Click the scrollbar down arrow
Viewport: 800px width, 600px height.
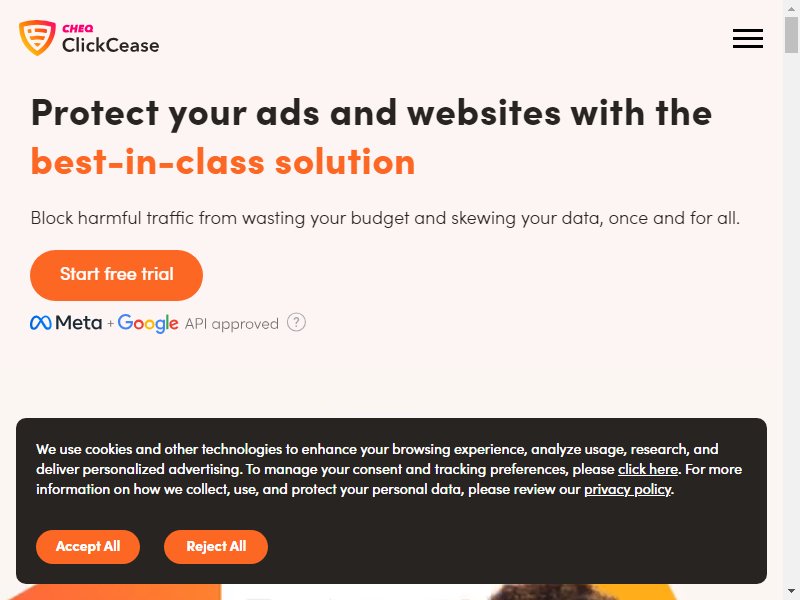(x=791, y=592)
